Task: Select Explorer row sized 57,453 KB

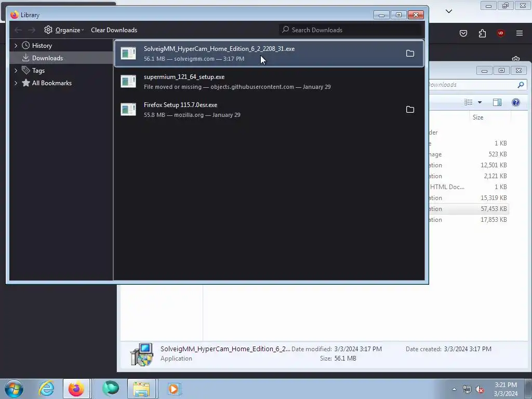Action: (468, 209)
